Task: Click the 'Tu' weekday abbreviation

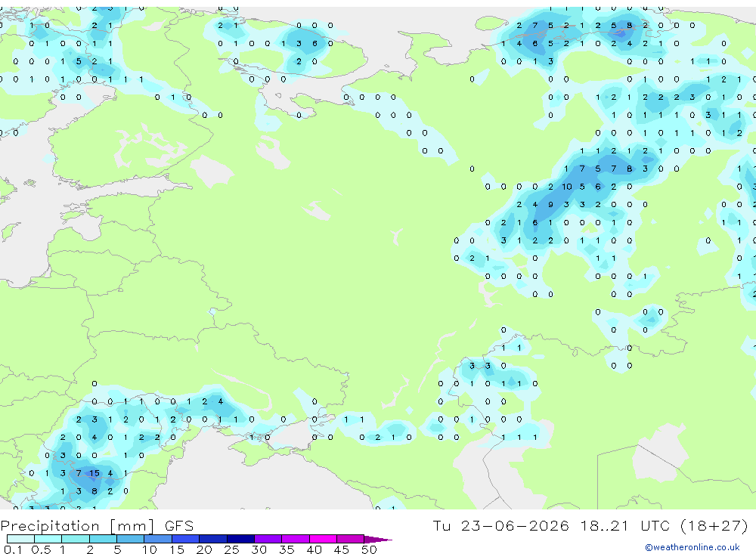Action: click(442, 525)
